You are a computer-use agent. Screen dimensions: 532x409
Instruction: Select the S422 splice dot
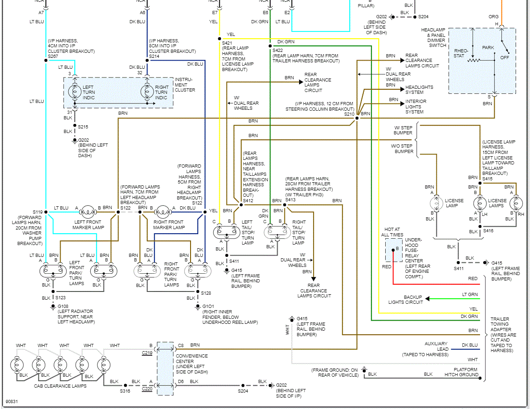[270, 46]
